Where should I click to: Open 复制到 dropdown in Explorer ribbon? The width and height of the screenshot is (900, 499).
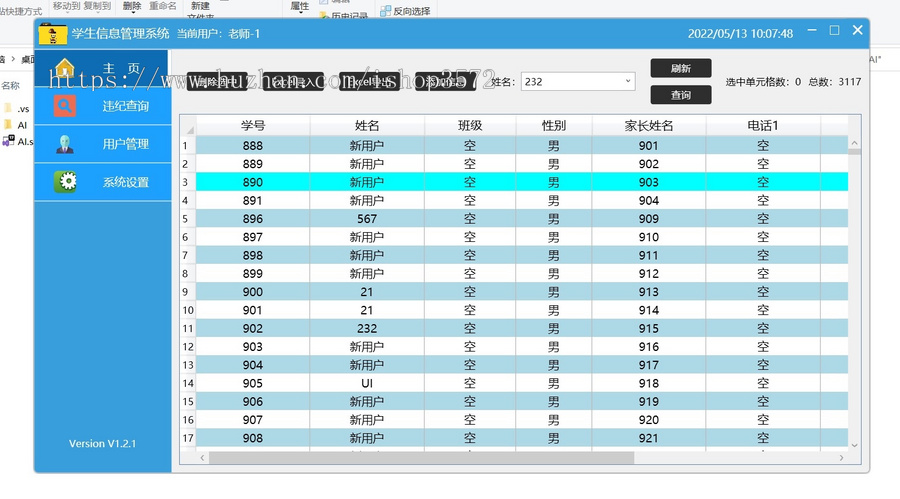click(96, 6)
